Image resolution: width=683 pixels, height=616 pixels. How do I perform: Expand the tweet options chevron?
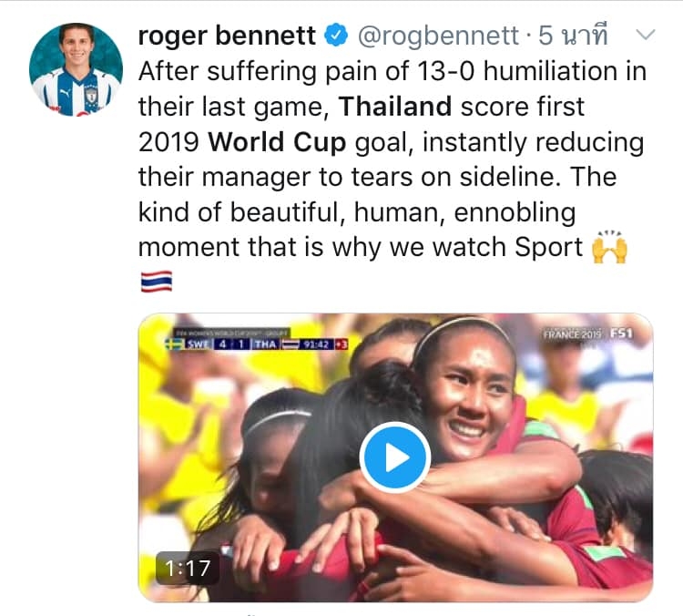click(645, 36)
